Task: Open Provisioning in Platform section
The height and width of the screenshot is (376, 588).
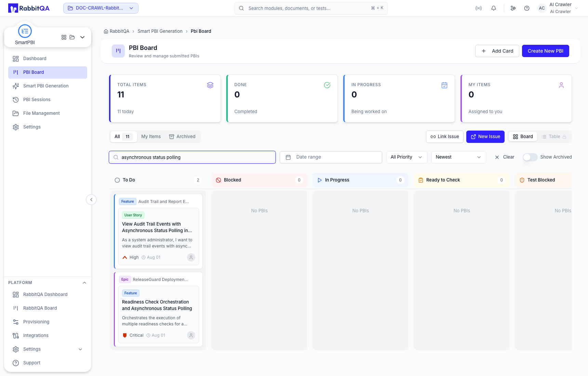Action: pos(48,322)
